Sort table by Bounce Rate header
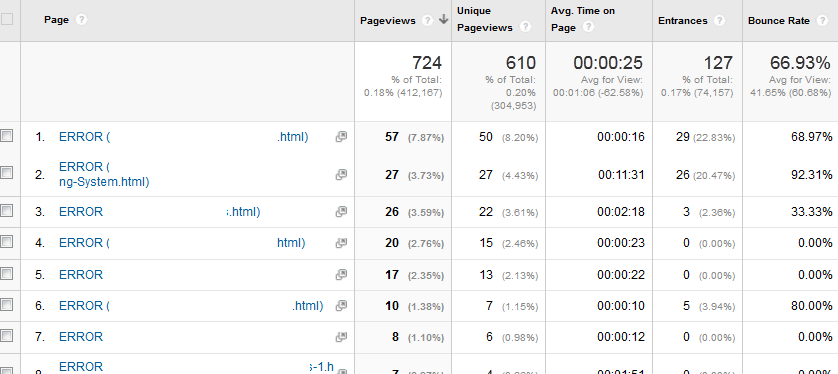838x374 pixels. (x=779, y=21)
